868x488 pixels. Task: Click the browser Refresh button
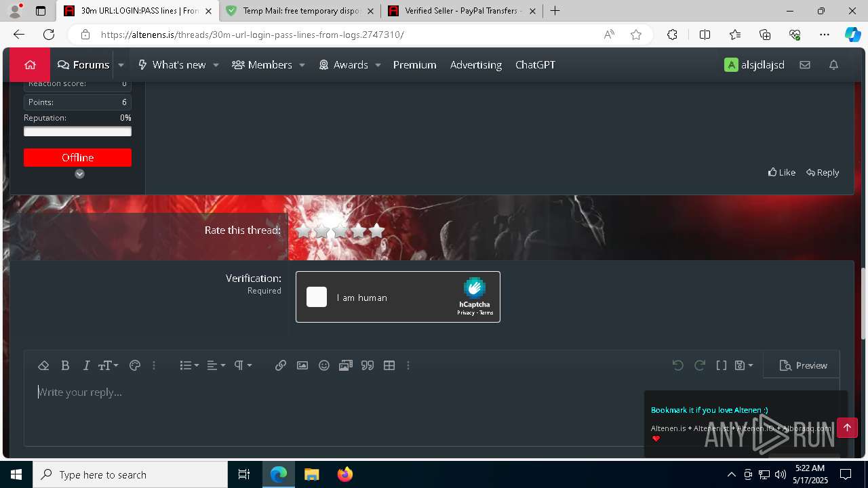pyautogui.click(x=49, y=35)
